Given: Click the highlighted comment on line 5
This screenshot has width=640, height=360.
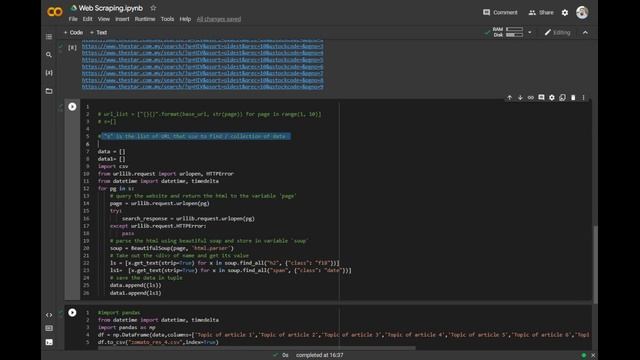Looking at the screenshot, I should (x=194, y=136).
